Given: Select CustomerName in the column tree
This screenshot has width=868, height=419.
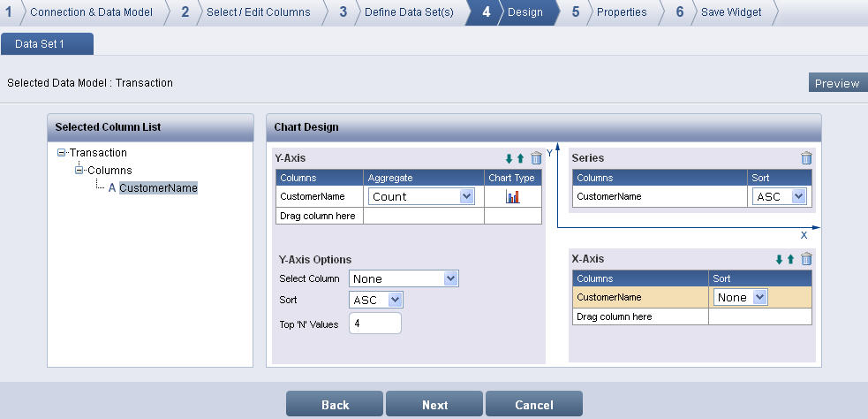Looking at the screenshot, I should (158, 187).
